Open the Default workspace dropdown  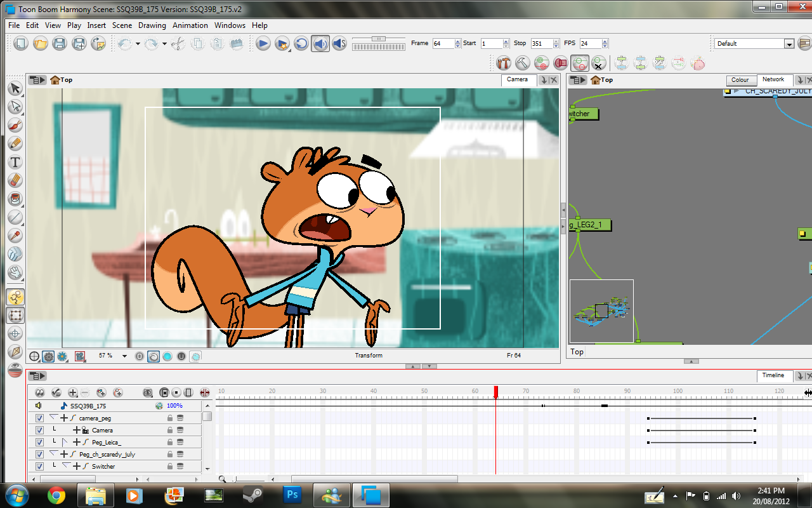click(x=754, y=44)
